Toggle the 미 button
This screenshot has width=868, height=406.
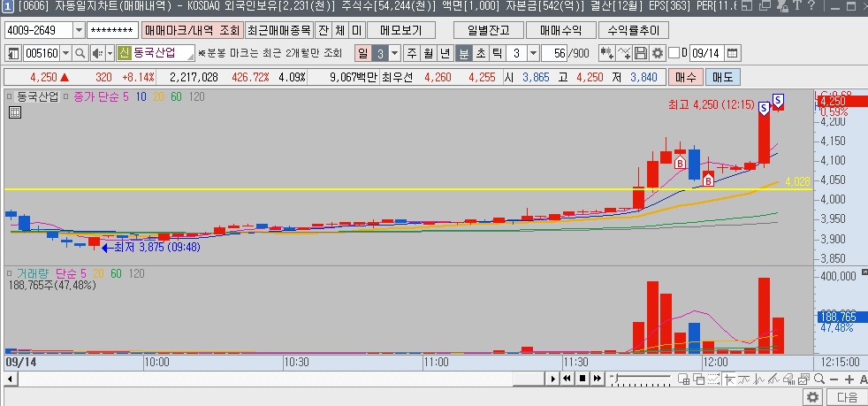coord(357,30)
